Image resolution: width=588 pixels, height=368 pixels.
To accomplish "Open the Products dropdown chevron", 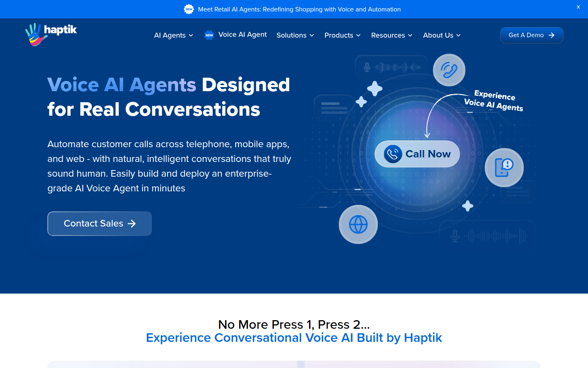I will (358, 36).
